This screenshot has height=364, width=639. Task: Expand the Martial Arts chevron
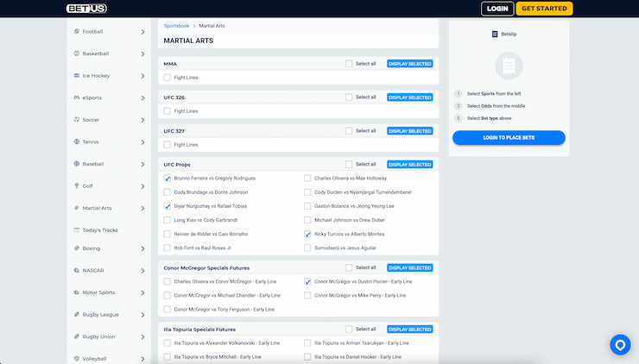click(x=142, y=209)
